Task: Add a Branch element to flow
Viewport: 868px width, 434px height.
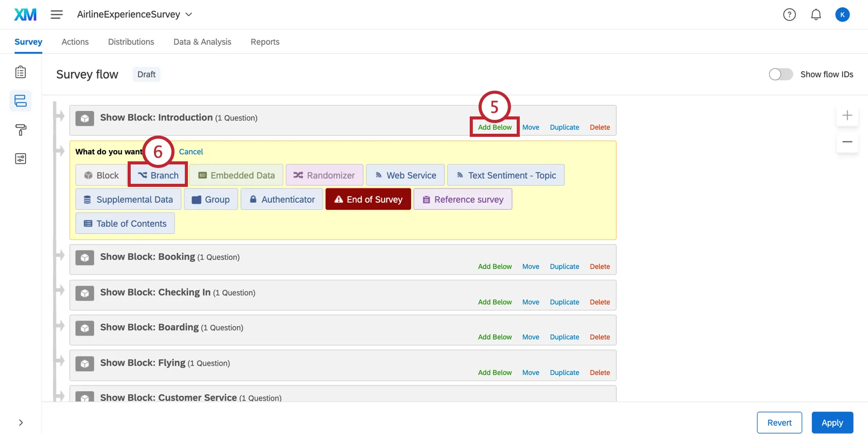Action: 158,175
